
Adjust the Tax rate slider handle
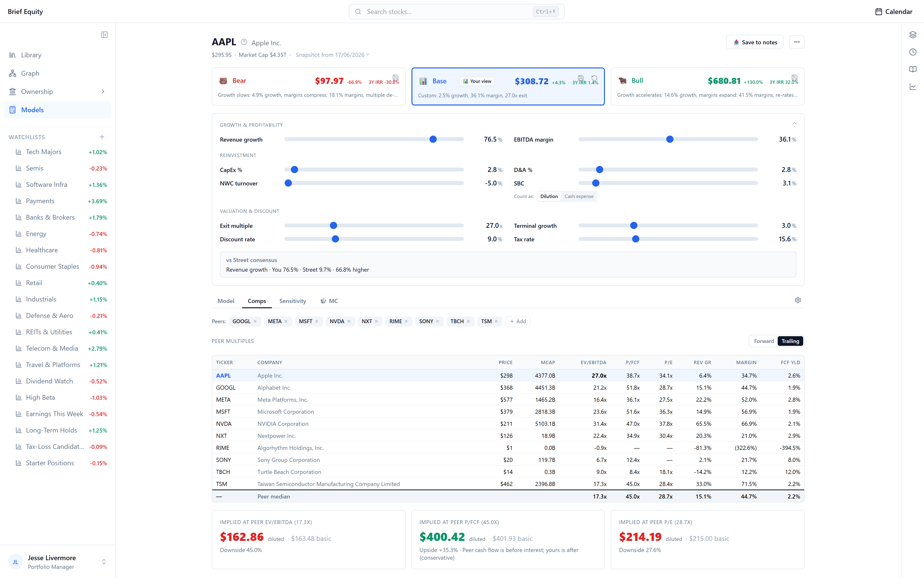635,239
